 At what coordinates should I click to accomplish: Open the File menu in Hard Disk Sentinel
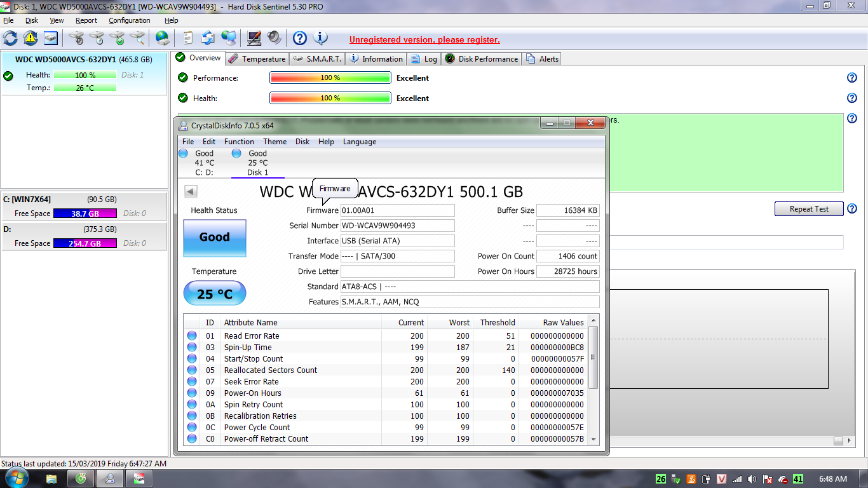click(x=8, y=20)
